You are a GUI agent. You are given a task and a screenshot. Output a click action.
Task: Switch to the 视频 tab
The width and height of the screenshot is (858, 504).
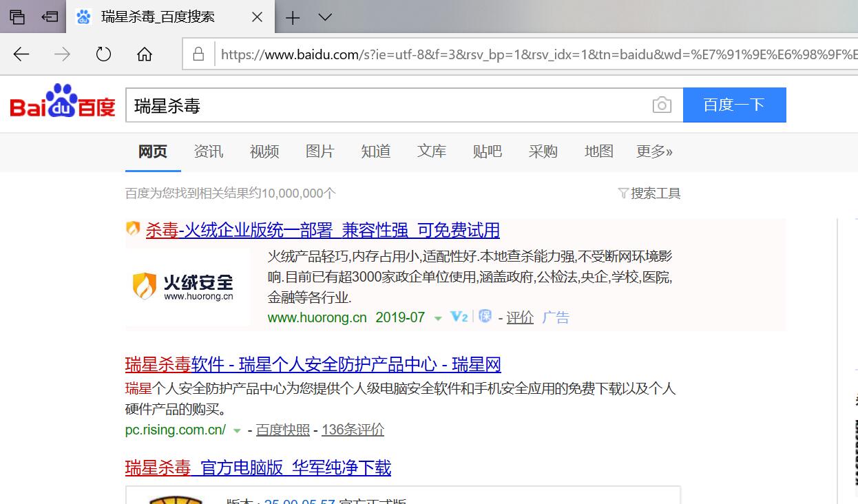point(264,151)
